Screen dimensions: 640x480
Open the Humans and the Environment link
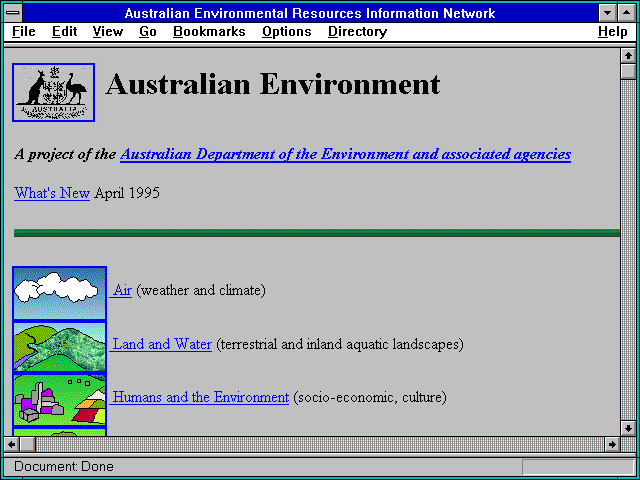pos(200,397)
